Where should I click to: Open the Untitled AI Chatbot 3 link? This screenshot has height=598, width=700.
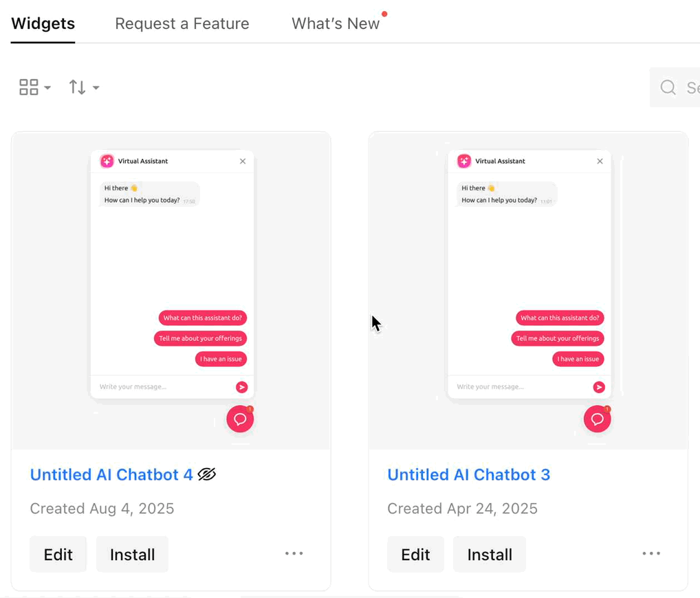pyautogui.click(x=468, y=474)
